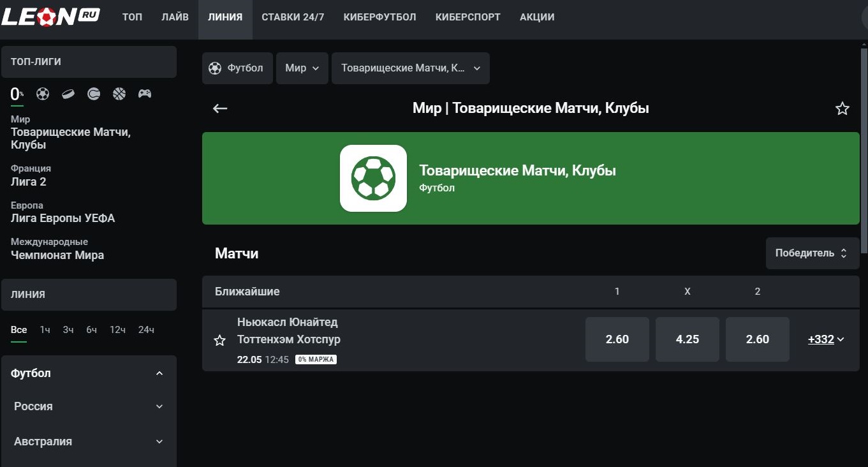Viewport: 868px width, 467px height.
Task: Open Франция Лига 2 link
Action: [x=31, y=175]
